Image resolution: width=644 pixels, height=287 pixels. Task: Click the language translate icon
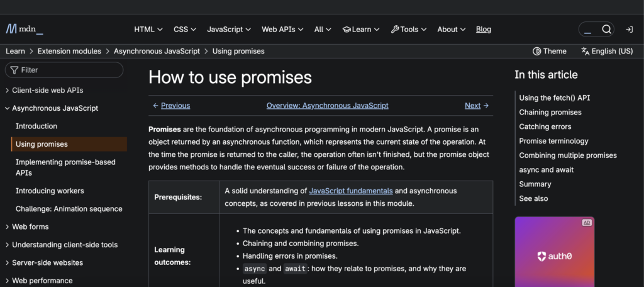pyautogui.click(x=586, y=51)
